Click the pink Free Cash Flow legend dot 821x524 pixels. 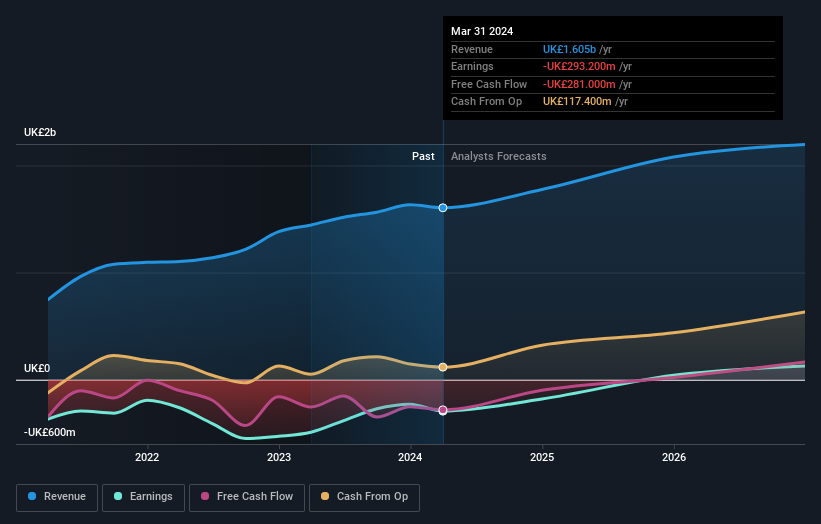tap(205, 496)
